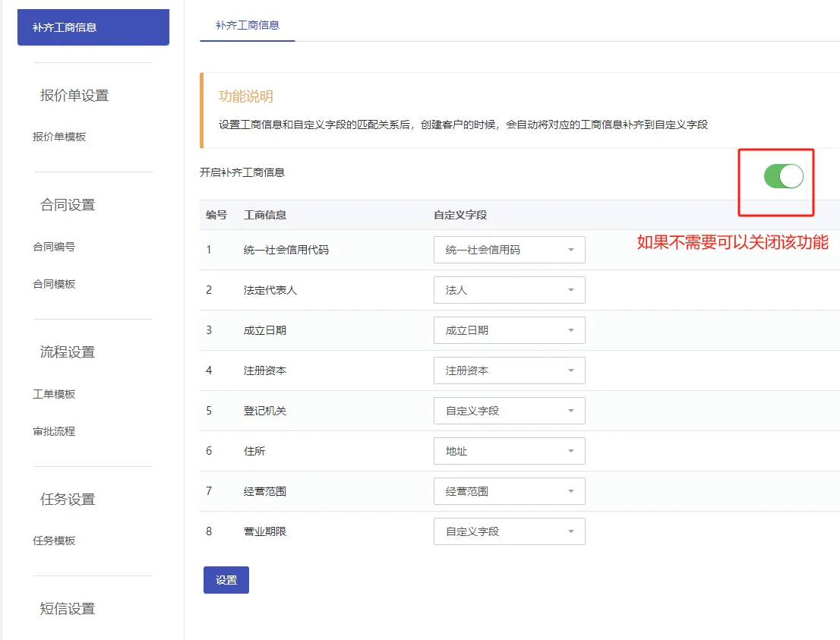Click the 成立日期 label in row 3
Screen dimensions: 840x640
pos(264,330)
